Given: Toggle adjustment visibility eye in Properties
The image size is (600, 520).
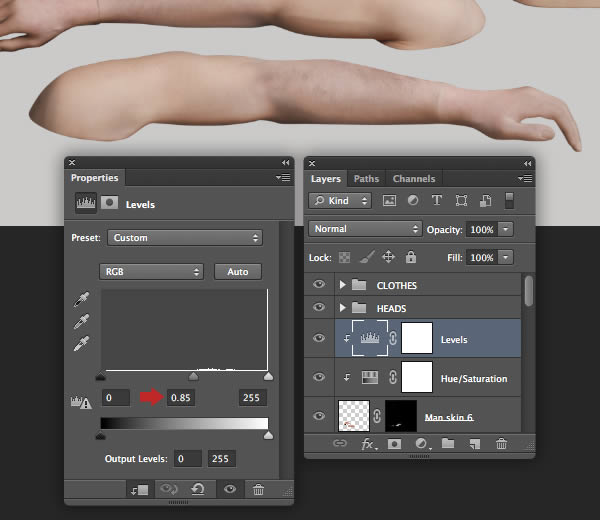Looking at the screenshot, I should [x=230, y=489].
